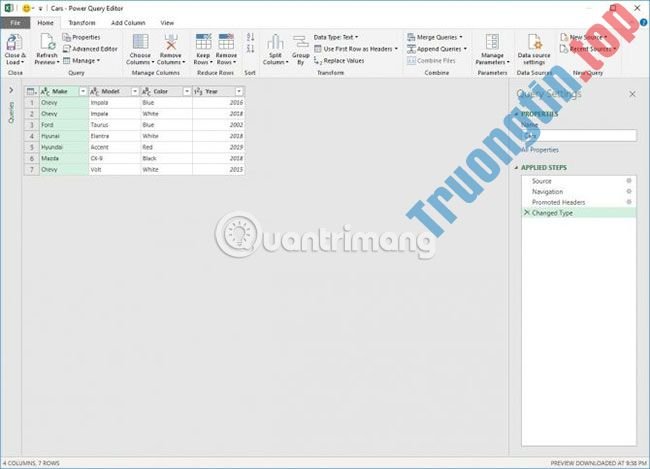
Task: Sort ascending with the A-Z icon
Action: coord(250,37)
